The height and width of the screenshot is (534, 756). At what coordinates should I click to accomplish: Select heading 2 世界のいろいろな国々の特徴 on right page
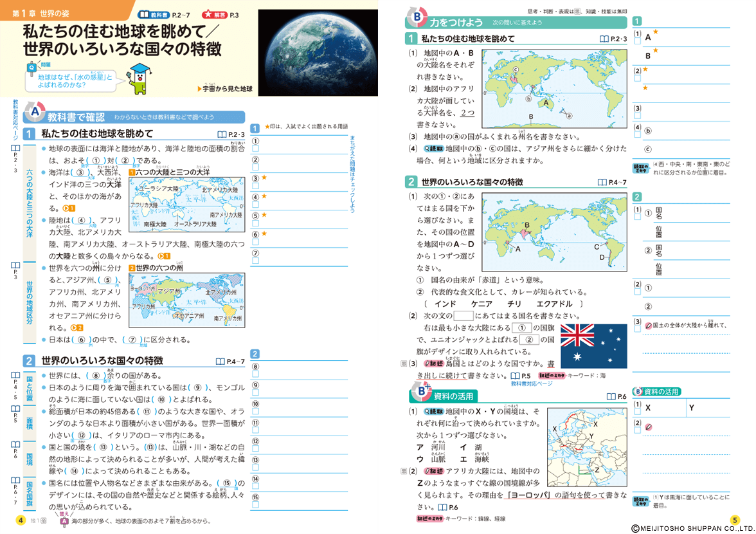click(472, 182)
